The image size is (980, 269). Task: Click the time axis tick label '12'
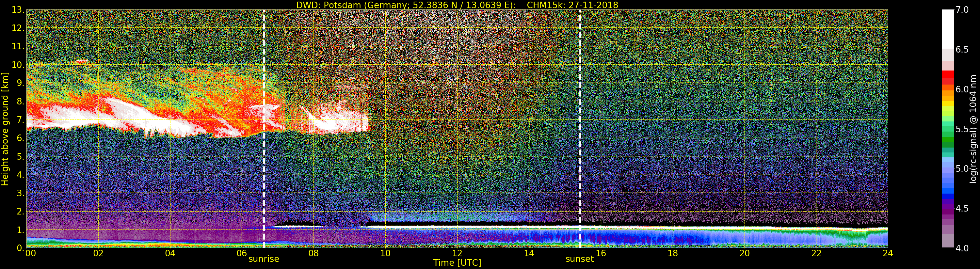pos(457,253)
